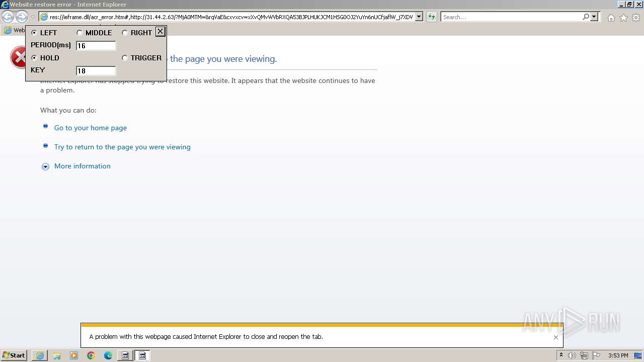Launch Google Chrome from the taskbar
This screenshot has width=644, height=362.
pos(91,355)
